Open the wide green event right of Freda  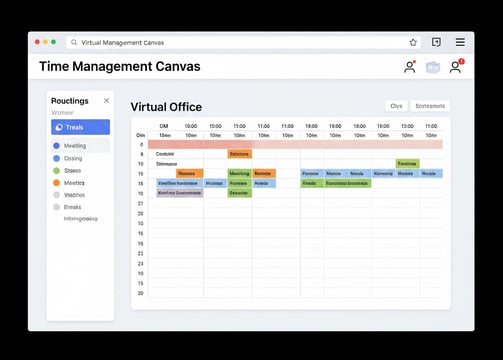pos(347,183)
